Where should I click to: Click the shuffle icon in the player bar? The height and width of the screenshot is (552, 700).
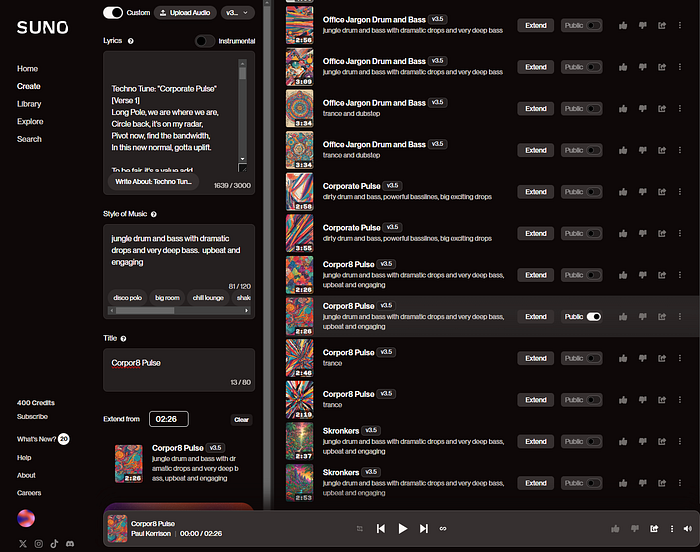pyautogui.click(x=360, y=529)
